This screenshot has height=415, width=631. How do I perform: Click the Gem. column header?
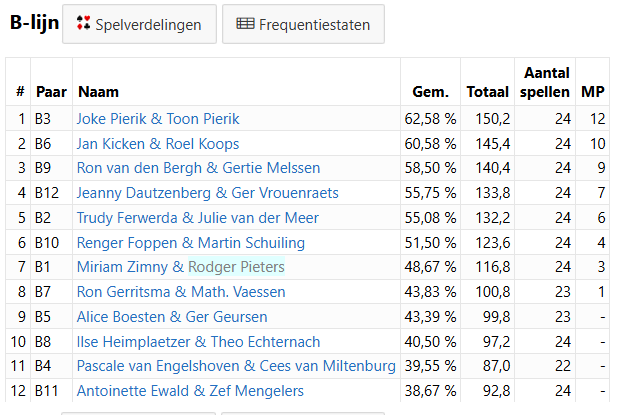430,92
